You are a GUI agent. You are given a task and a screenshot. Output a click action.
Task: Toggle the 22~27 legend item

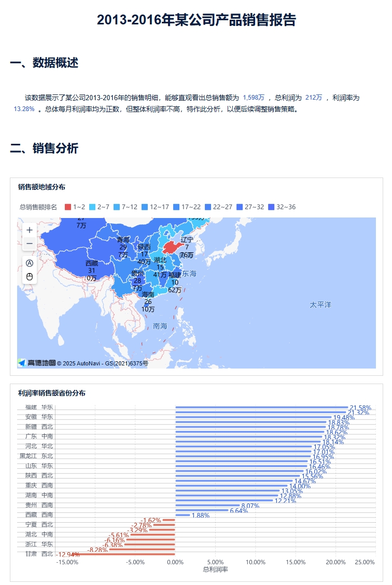(219, 207)
